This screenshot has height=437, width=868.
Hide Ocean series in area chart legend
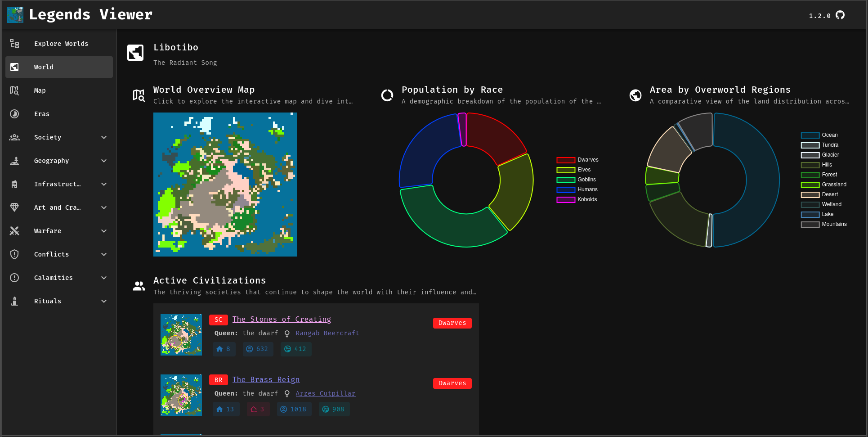819,135
